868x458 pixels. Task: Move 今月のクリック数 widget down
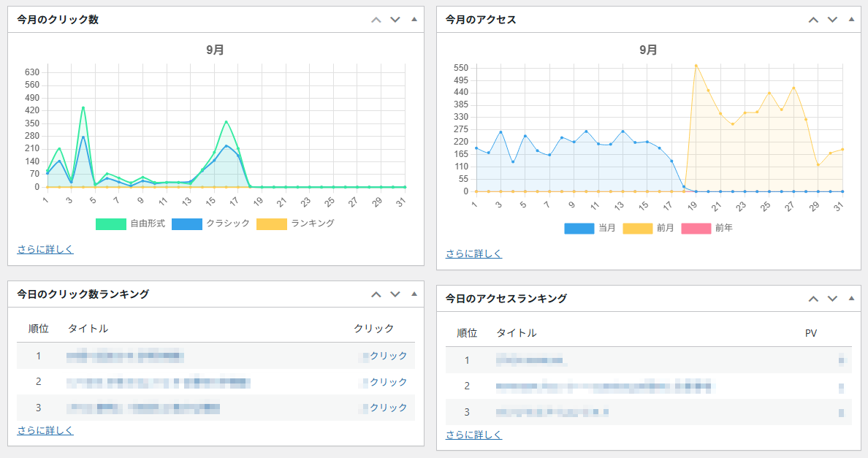point(395,20)
